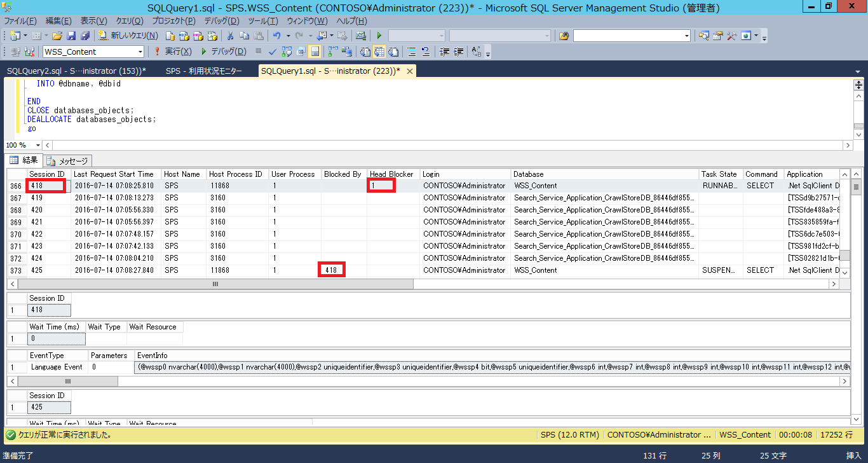Expand the undo history dropdown arrow
Image resolution: width=868 pixels, height=463 pixels.
click(288, 36)
